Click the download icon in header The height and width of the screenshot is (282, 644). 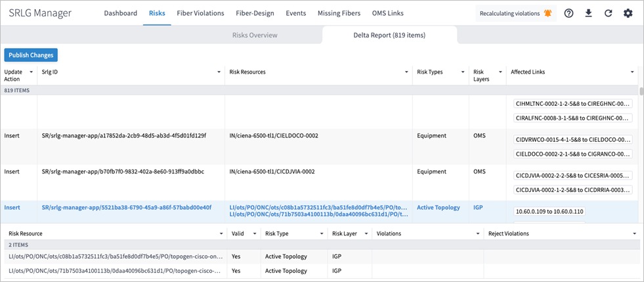[588, 13]
